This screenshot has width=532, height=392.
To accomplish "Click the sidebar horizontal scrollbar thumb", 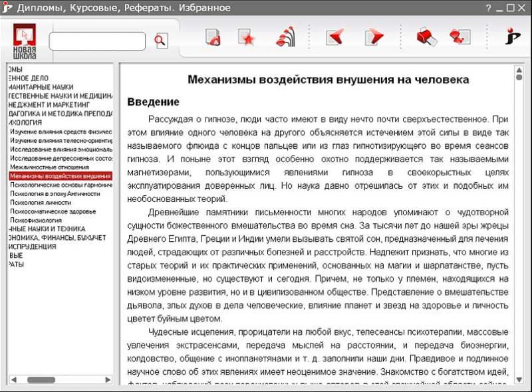I will tap(41, 379).
